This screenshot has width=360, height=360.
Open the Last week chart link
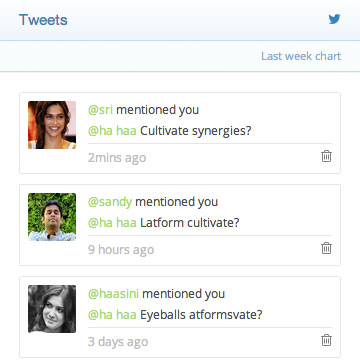tap(301, 56)
